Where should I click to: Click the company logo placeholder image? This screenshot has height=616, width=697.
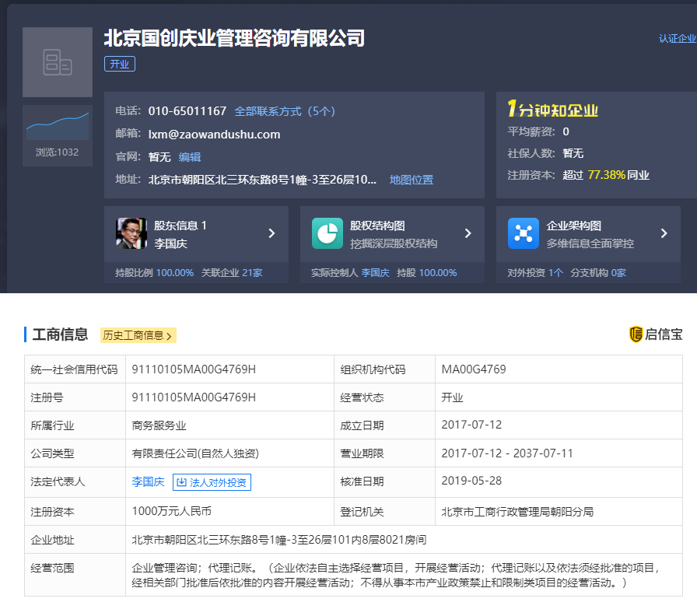tap(58, 61)
